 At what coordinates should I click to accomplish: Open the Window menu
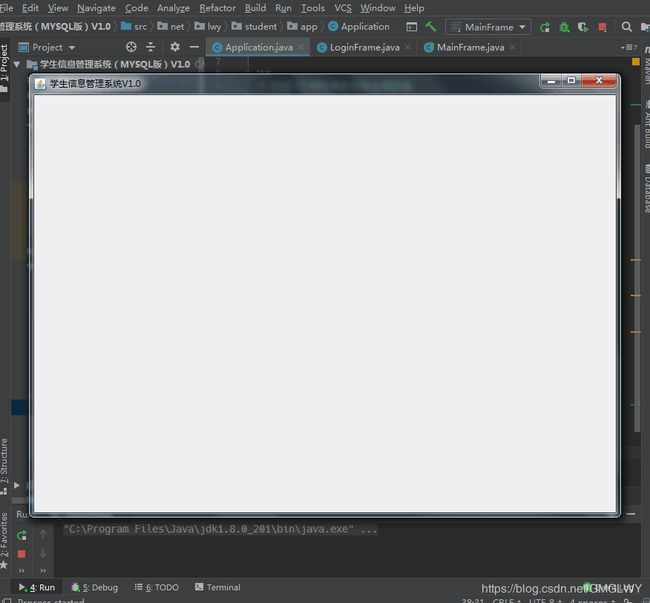coord(378,8)
